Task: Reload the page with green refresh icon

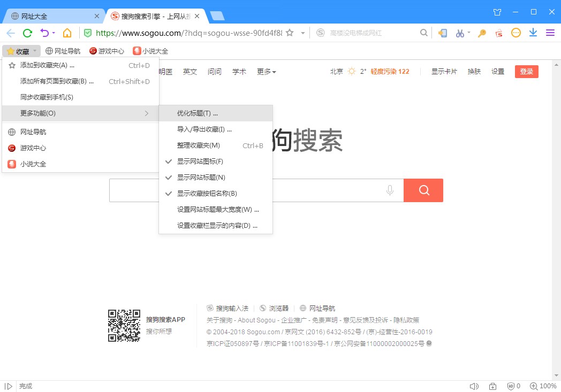Action: click(27, 33)
